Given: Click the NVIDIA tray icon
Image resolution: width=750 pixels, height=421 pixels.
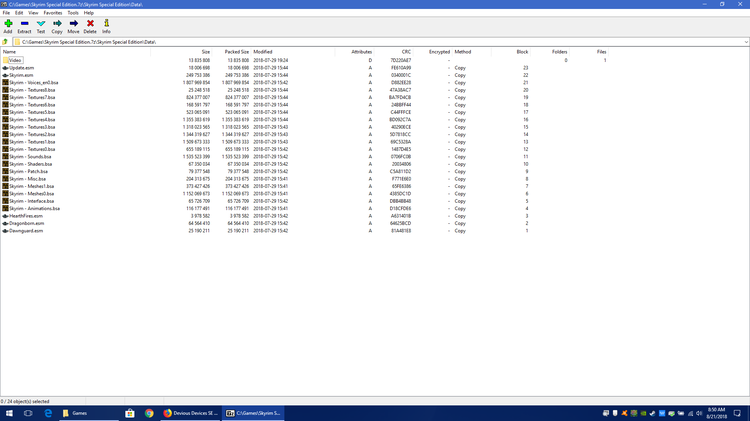Looking at the screenshot, I should [x=643, y=413].
